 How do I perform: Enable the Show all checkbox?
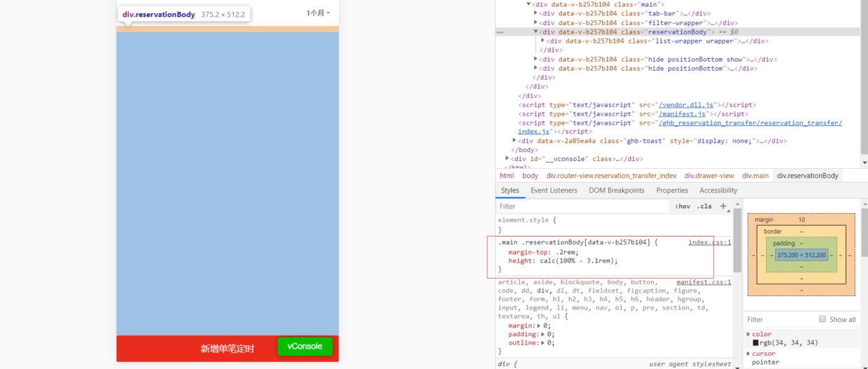point(822,319)
